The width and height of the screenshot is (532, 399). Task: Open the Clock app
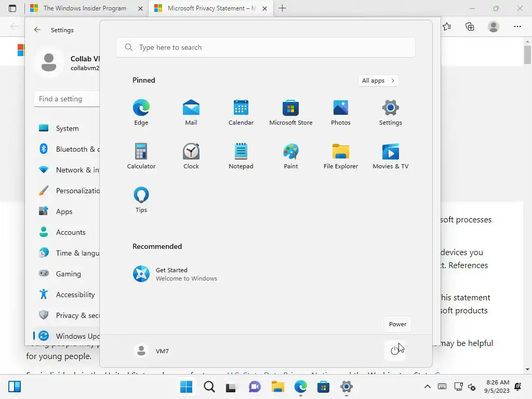tap(191, 156)
